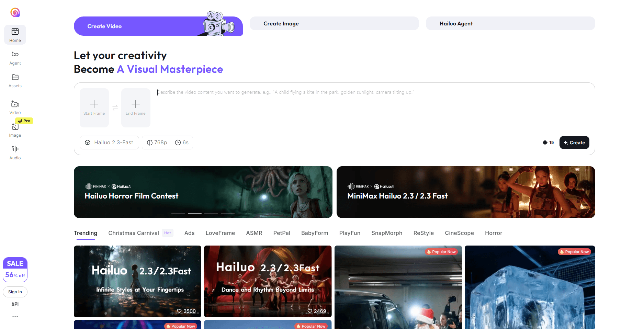
Task: Open the 768p resolution option
Action: point(157,143)
